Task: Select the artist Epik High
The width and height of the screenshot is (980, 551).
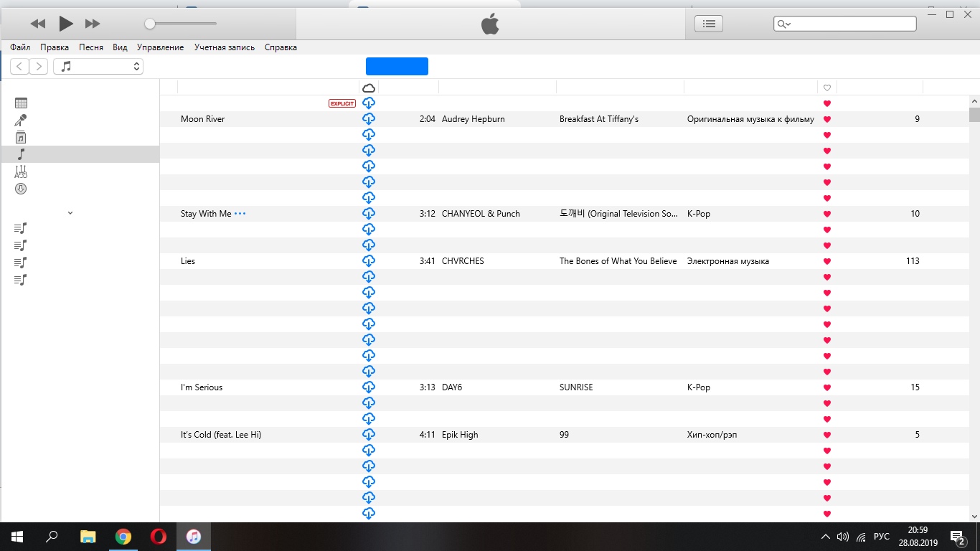Action: [x=460, y=435]
